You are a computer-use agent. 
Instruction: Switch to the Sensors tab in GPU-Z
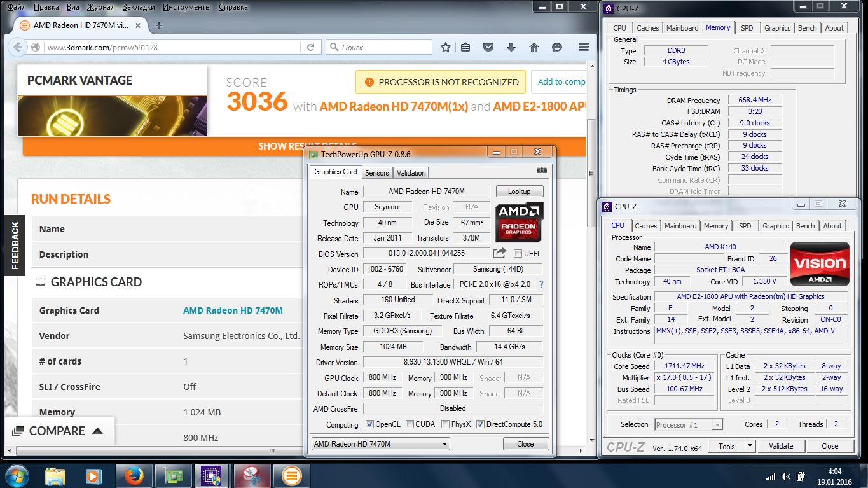[x=376, y=173]
